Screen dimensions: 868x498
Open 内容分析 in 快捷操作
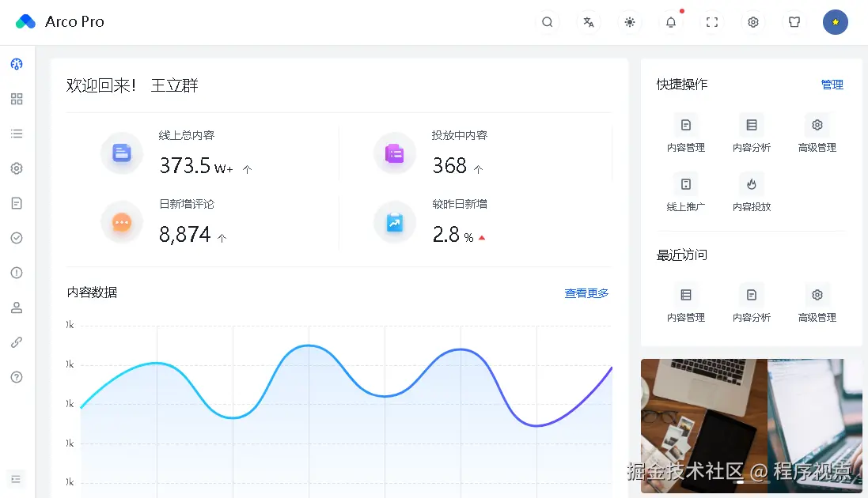click(751, 134)
